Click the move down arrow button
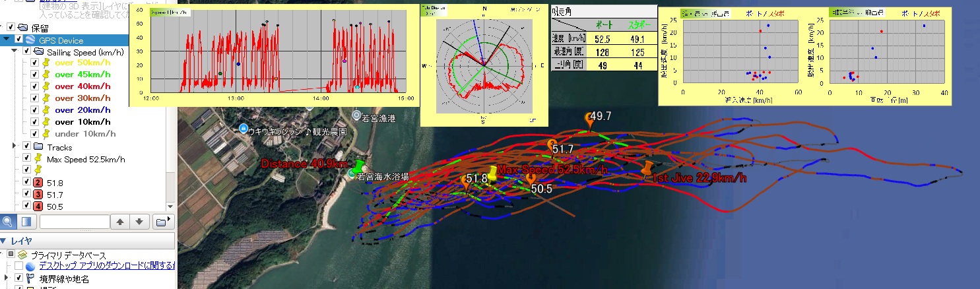980x289 pixels. (139, 222)
